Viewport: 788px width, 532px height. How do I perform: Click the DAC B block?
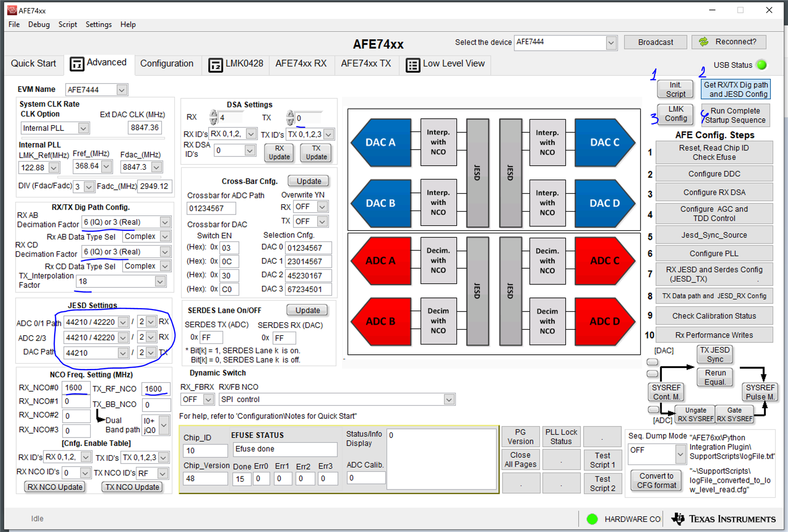[381, 203]
